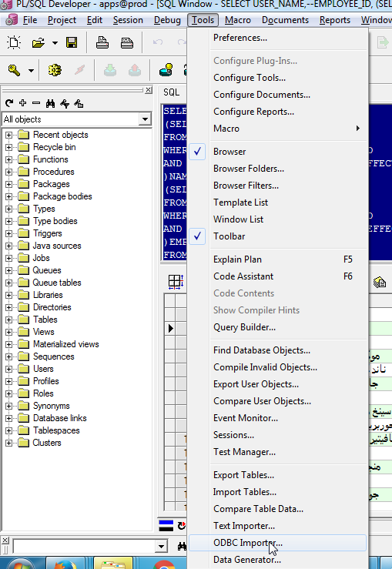Click the database find objects toolbar icon
The width and height of the screenshot is (392, 569).
166,70
